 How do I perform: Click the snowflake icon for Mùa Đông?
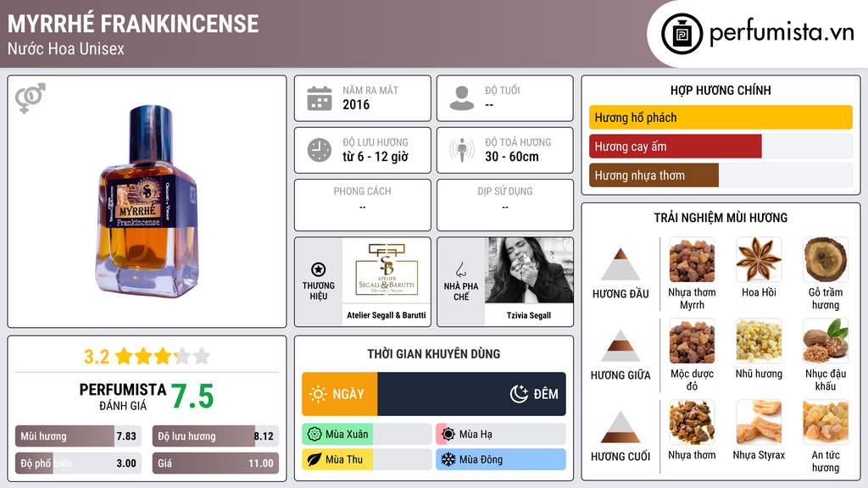(448, 460)
